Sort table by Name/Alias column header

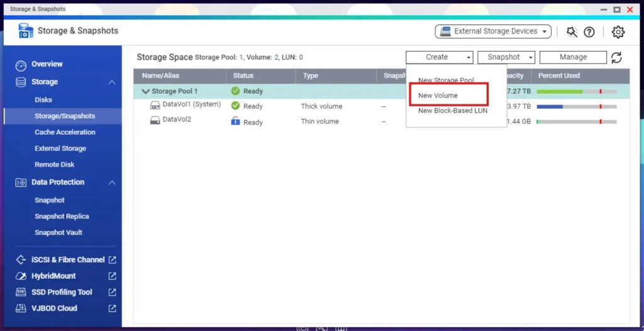[x=161, y=76]
